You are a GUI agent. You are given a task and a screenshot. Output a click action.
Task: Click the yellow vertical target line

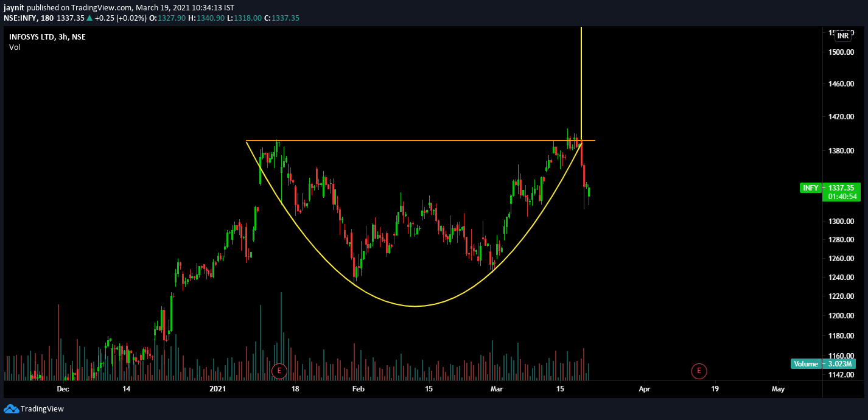point(581,84)
